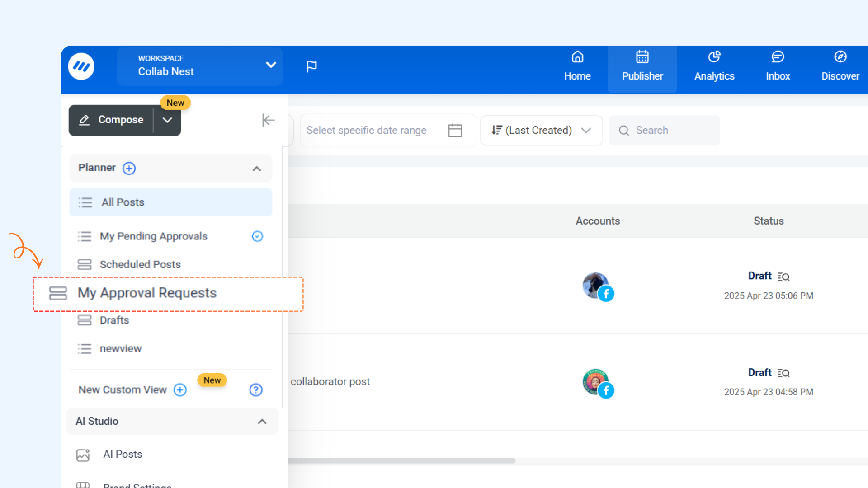Screen dimensions: 868x488
Task: Click the horizontal scrollbar below posts
Action: [x=401, y=460]
